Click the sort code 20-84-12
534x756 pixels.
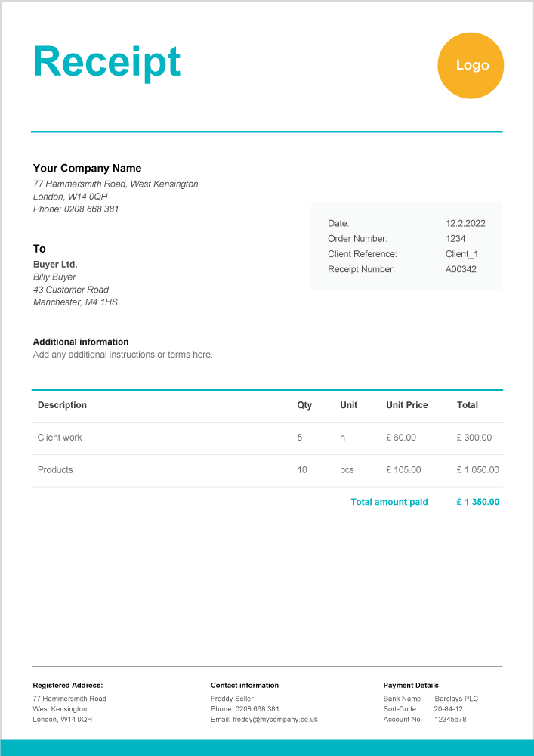[448, 709]
